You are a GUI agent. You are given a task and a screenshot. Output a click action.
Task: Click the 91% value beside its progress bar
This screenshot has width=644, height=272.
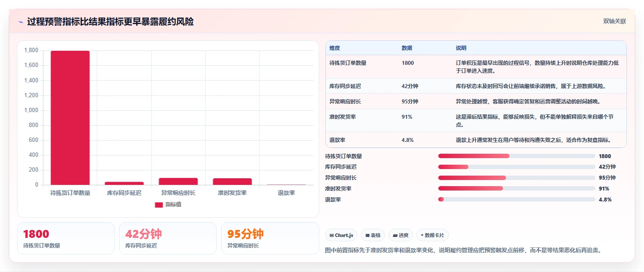click(x=604, y=189)
